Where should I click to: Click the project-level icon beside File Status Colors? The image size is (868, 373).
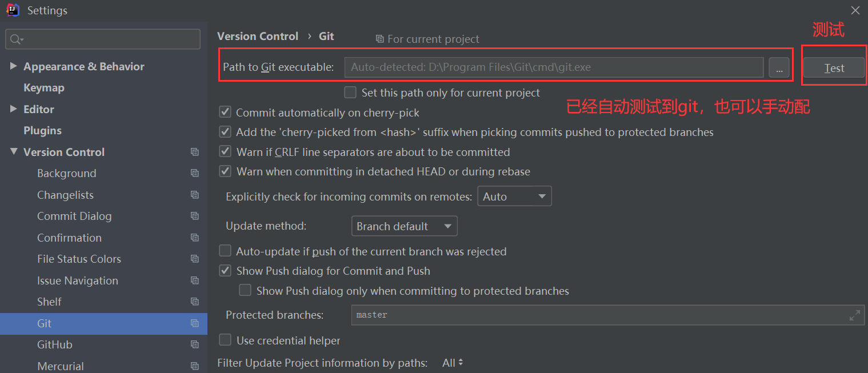point(195,259)
